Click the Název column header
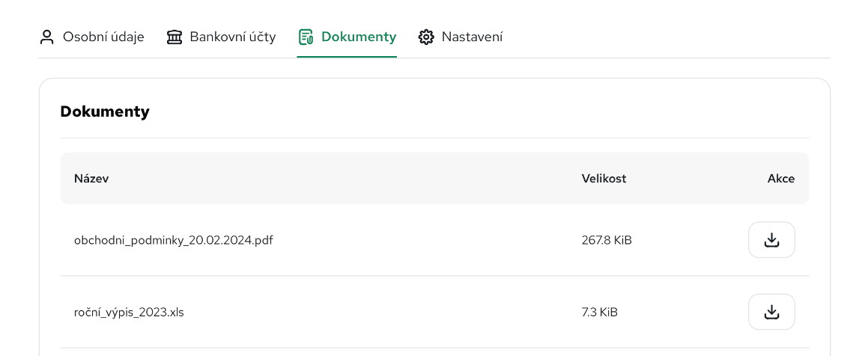Image resolution: width=868 pixels, height=356 pixels. coord(91,179)
